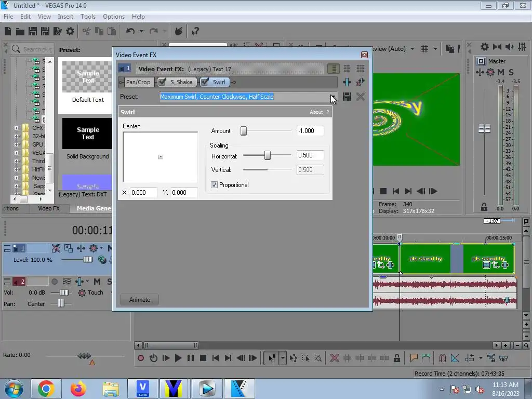Click the New project icon in the toolbar
532x399 pixels.
(8, 31)
